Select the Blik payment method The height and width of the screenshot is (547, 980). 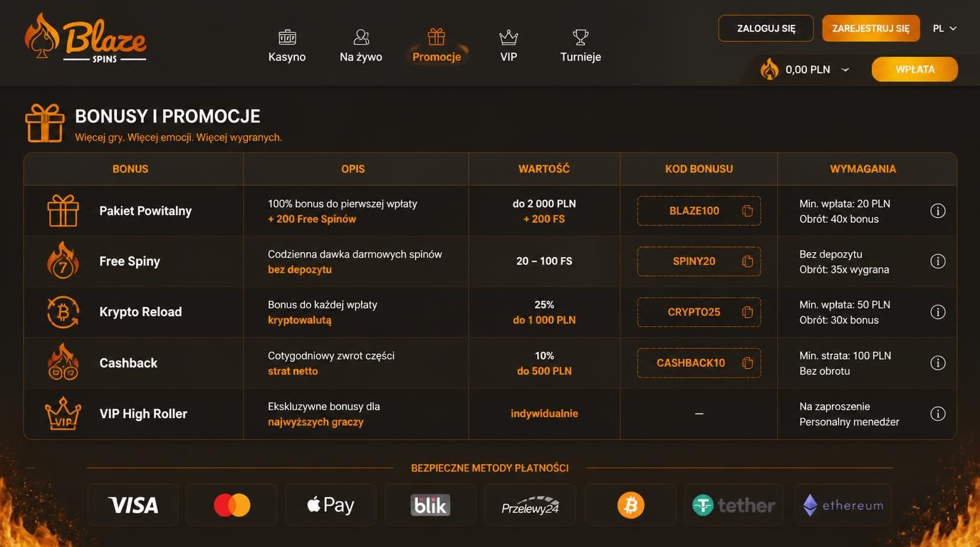pos(430,505)
